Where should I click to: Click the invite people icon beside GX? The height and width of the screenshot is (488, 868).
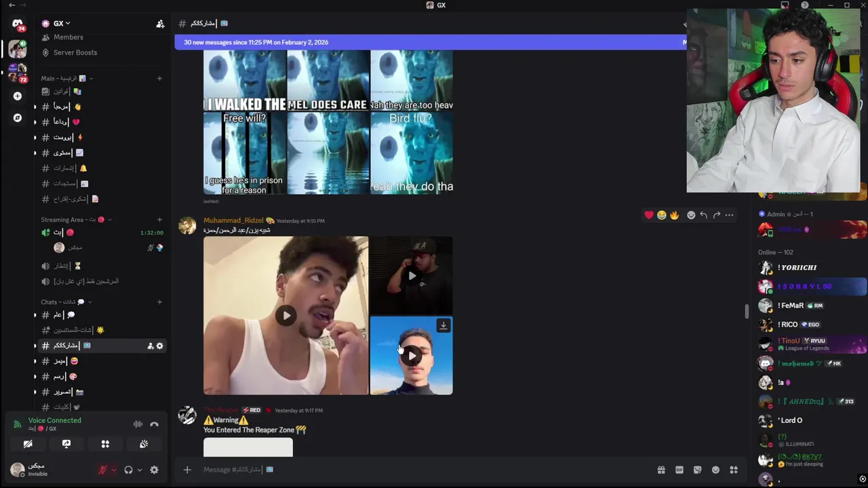[160, 24]
